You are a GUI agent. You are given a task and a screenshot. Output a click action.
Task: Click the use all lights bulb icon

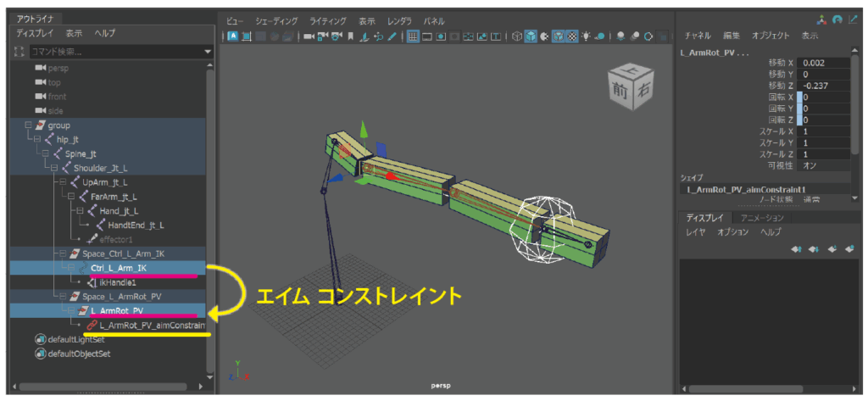click(586, 36)
